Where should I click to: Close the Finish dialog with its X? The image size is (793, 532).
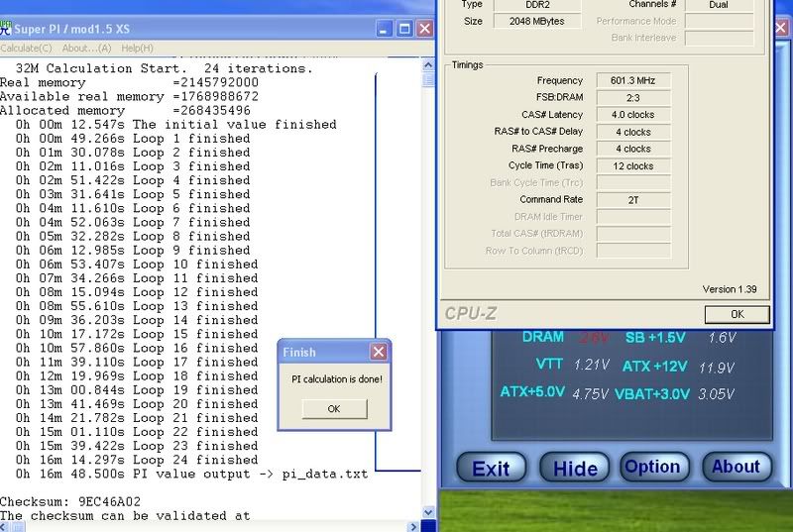pos(379,352)
